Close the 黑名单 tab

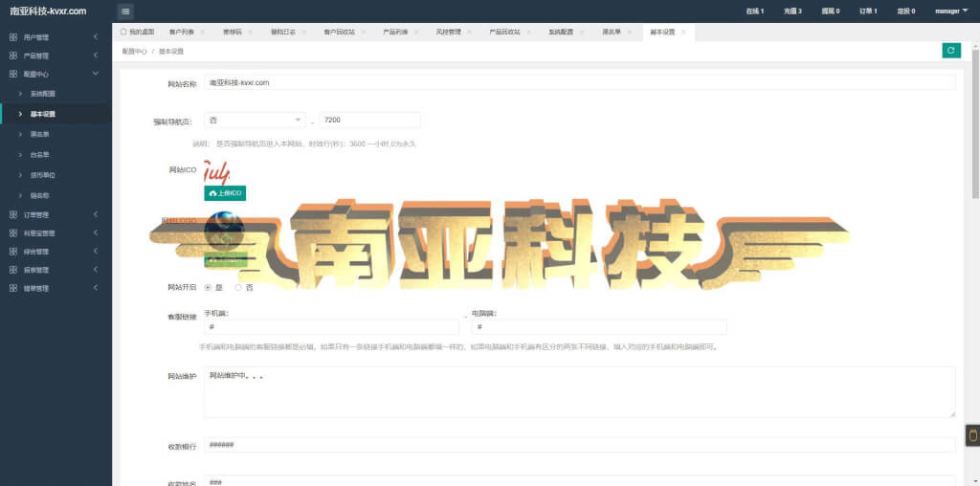tap(629, 32)
